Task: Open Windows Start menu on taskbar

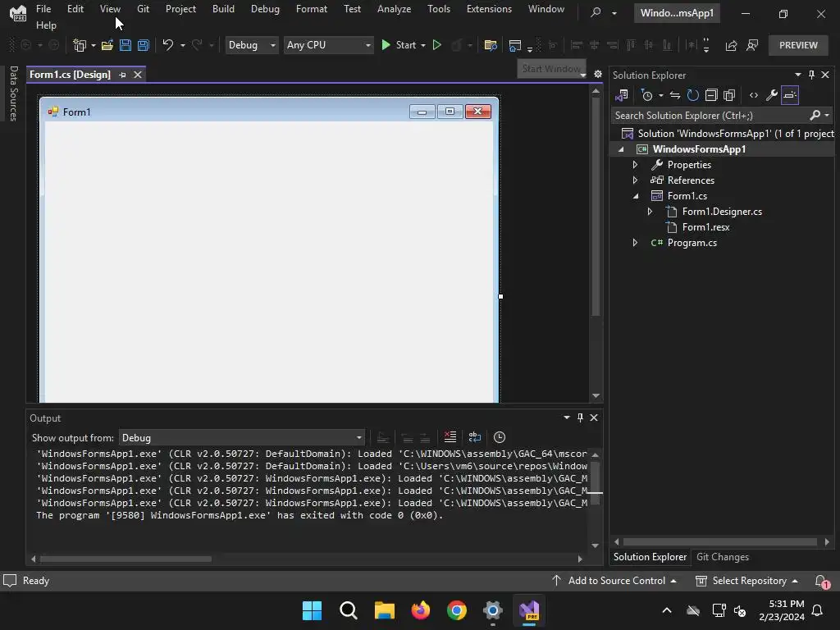Action: pos(312,610)
